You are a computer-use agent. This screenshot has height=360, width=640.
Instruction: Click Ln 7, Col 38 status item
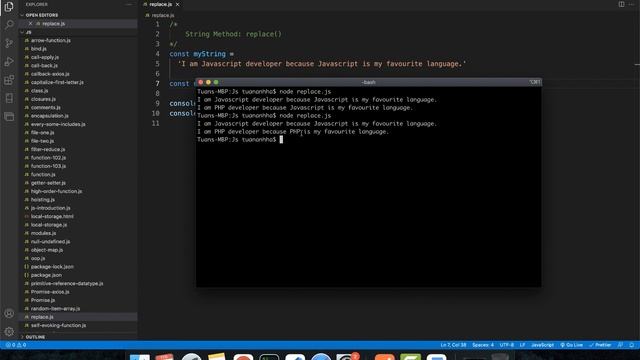coord(453,345)
